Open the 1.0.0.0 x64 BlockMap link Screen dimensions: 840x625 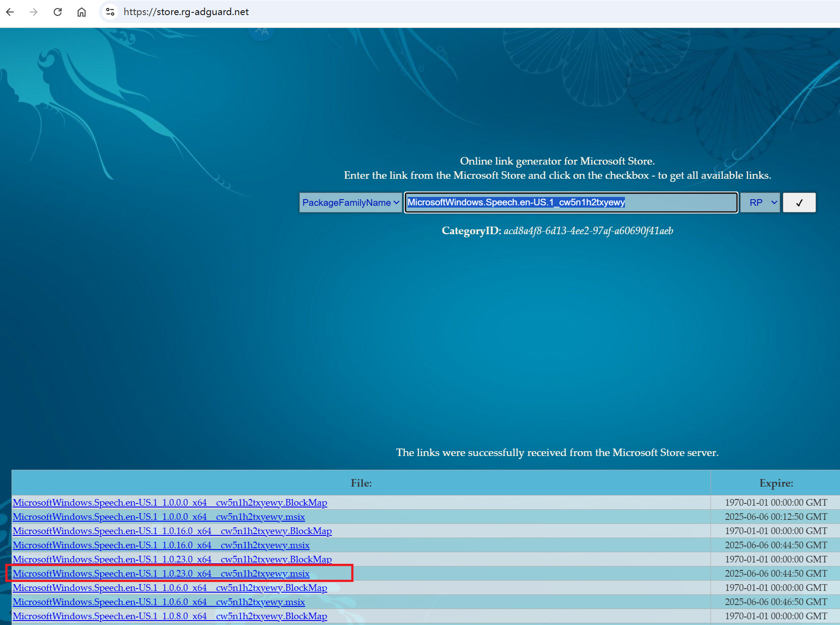(170, 503)
